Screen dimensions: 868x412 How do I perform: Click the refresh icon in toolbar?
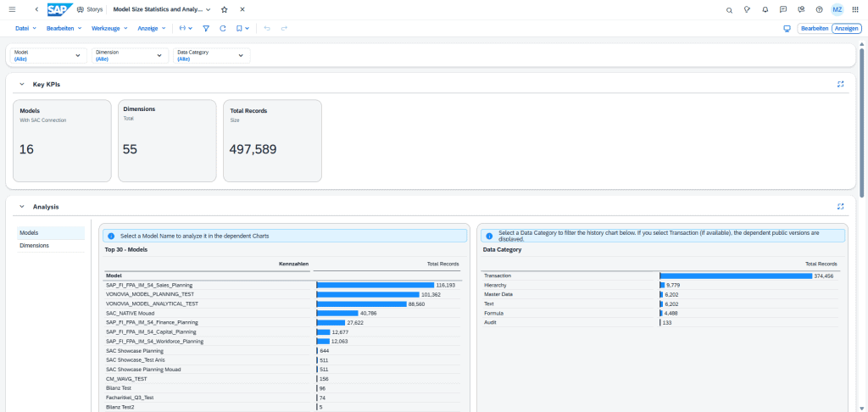pos(222,28)
